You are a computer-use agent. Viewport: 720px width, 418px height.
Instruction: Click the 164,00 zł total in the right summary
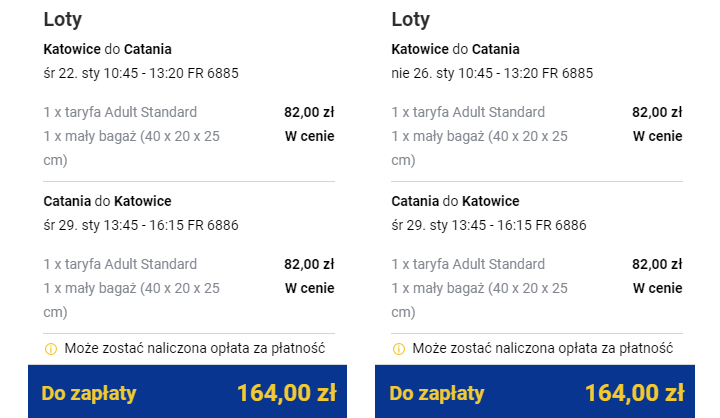click(633, 393)
